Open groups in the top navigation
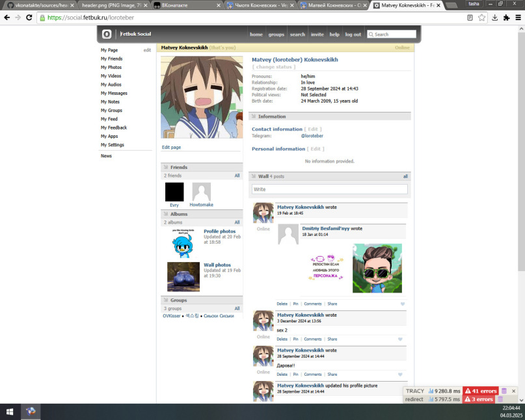Screen dimensions: 525x420 276,34
